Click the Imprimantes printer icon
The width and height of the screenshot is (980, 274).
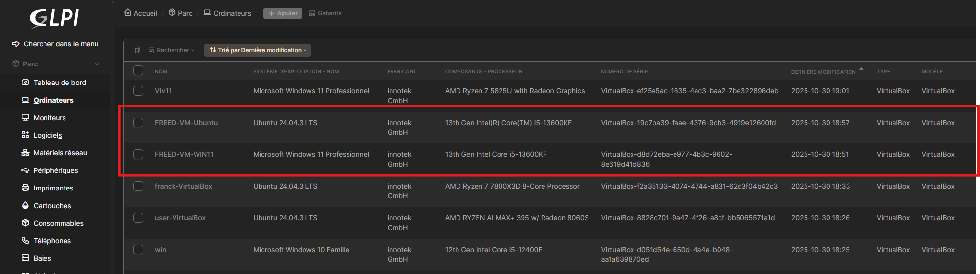[x=25, y=188]
